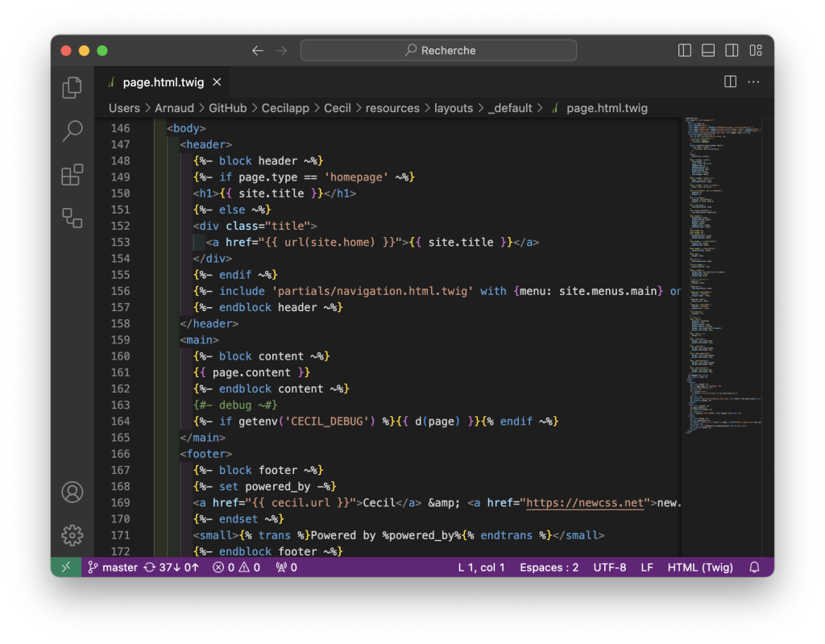The width and height of the screenshot is (825, 644).
Task: Expand the Cecil folder in breadcrumbs
Action: (338, 108)
